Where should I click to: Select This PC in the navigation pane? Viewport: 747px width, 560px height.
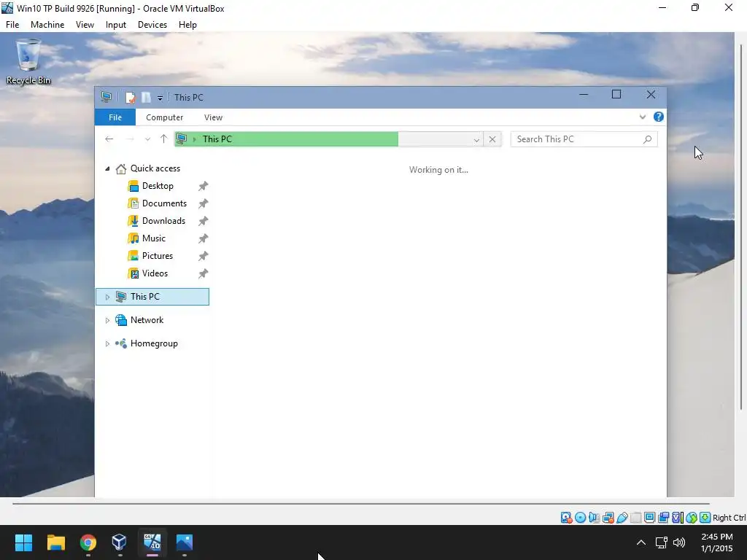pos(152,297)
